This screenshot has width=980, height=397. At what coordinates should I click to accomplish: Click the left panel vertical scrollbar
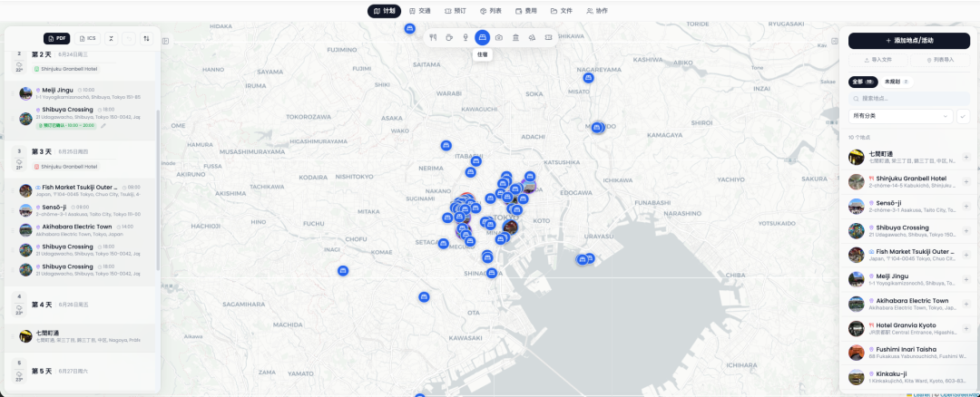point(158,190)
